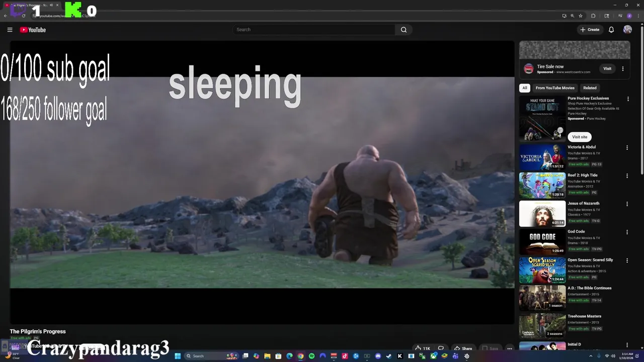Screen dimensions: 644x362
Task: Show hidden system tray icons
Action: (591, 356)
